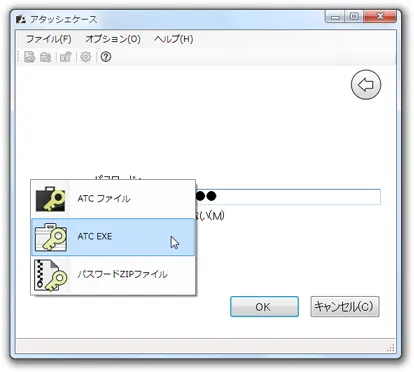Click the white briefcase key icon for ATC EXE
Viewport: 414px width, 372px height.
coord(51,237)
